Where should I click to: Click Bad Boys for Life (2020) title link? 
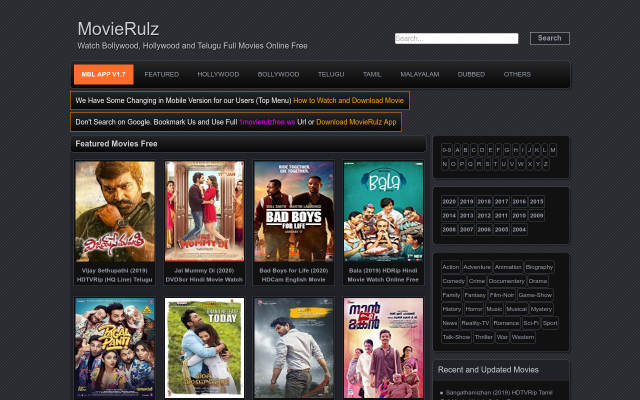tap(293, 275)
